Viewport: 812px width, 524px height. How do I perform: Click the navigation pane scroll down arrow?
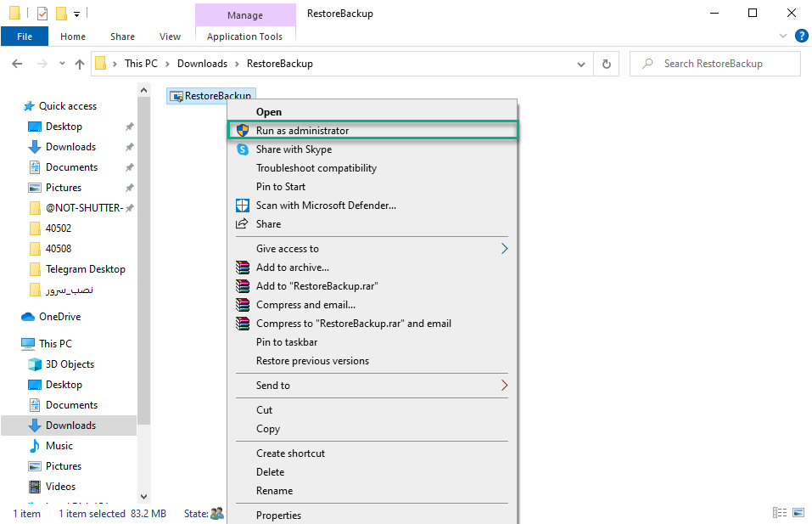click(x=144, y=497)
